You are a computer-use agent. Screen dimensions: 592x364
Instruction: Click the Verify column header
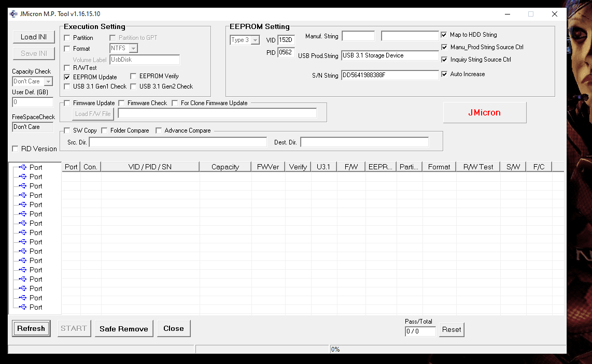[x=298, y=167]
